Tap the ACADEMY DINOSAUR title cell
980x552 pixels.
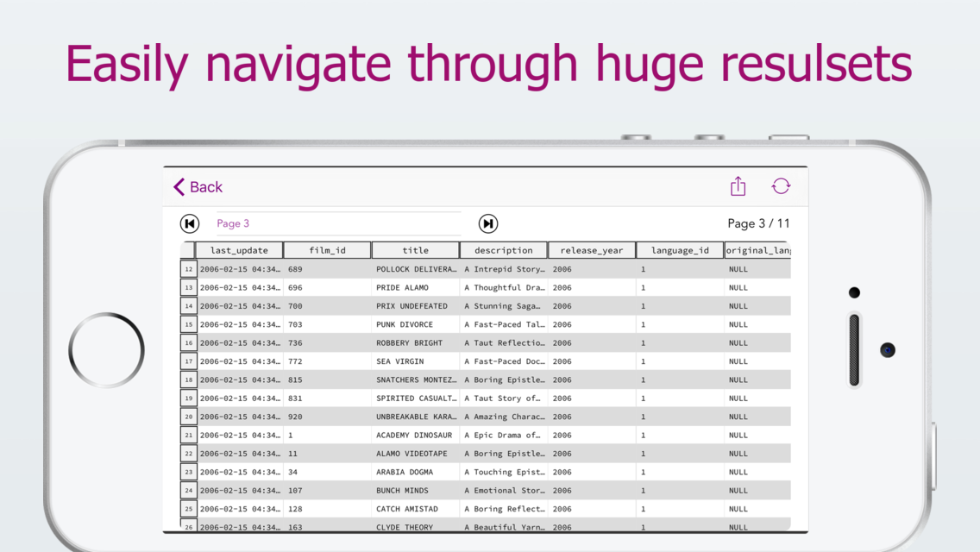(415, 435)
